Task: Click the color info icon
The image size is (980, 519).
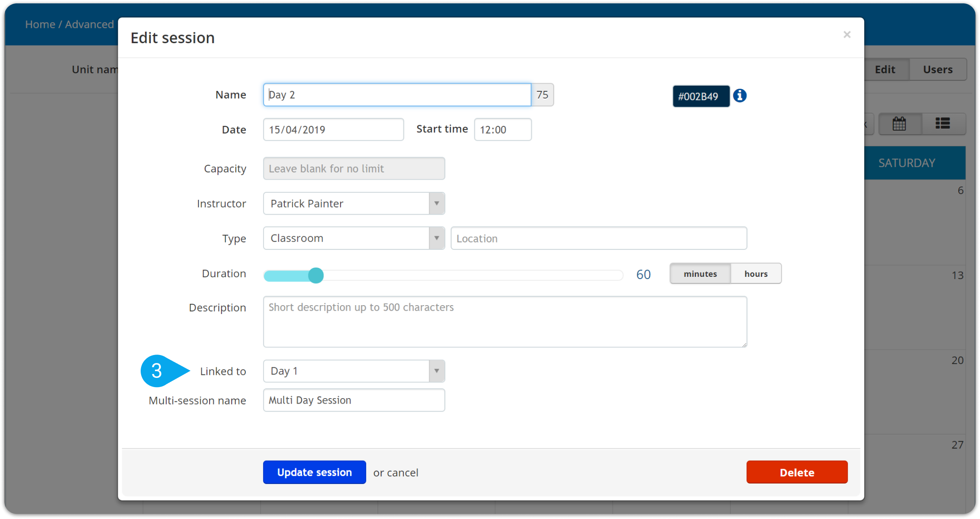Action: (740, 96)
